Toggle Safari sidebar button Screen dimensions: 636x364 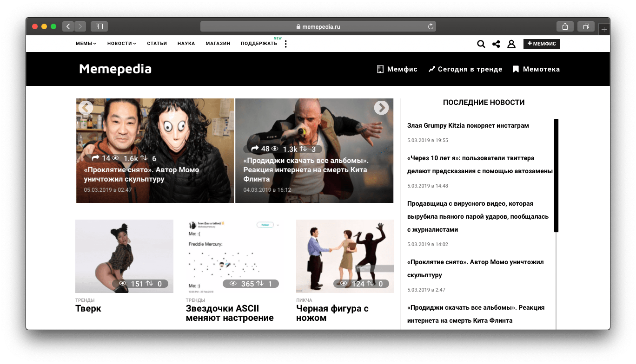pos(99,26)
